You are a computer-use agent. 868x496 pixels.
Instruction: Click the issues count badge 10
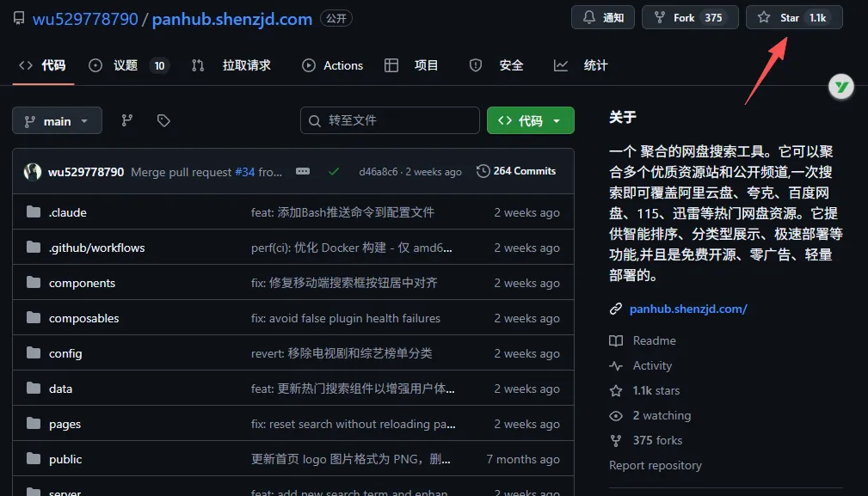159,66
